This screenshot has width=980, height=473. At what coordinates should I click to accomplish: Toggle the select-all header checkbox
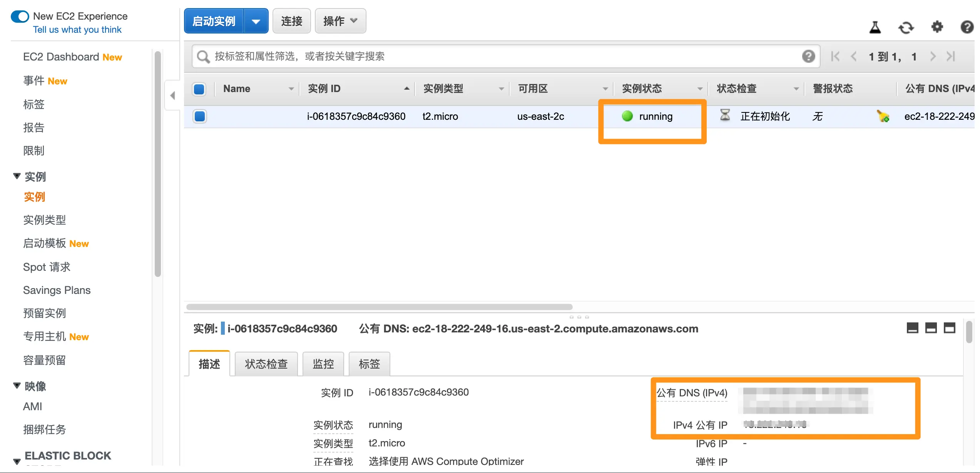click(x=199, y=89)
